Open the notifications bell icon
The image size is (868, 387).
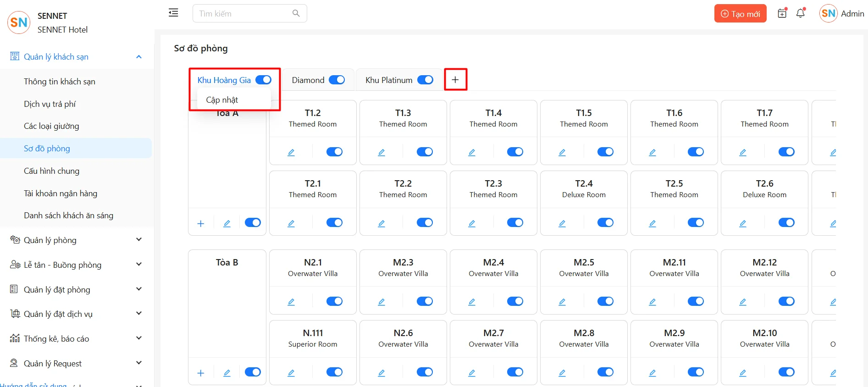801,13
